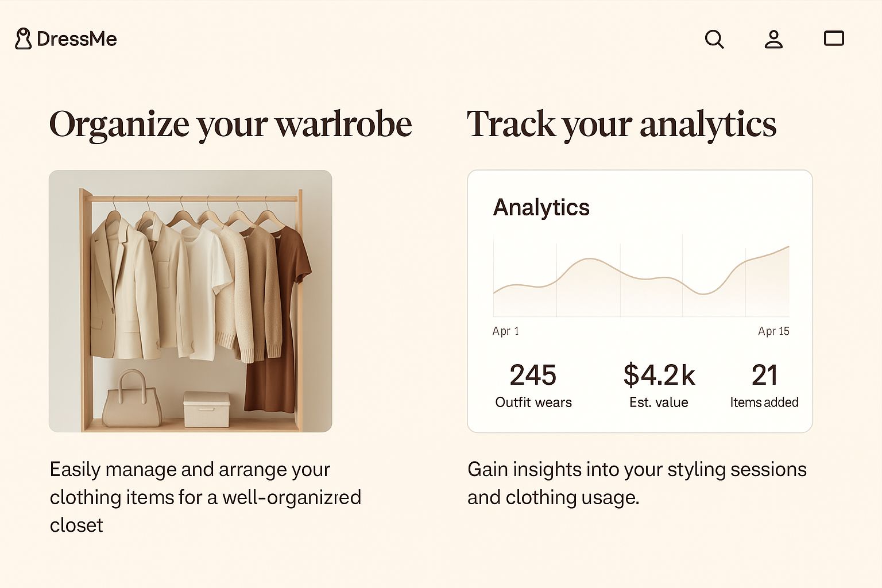Click the rectangle bag icon in header

click(834, 38)
